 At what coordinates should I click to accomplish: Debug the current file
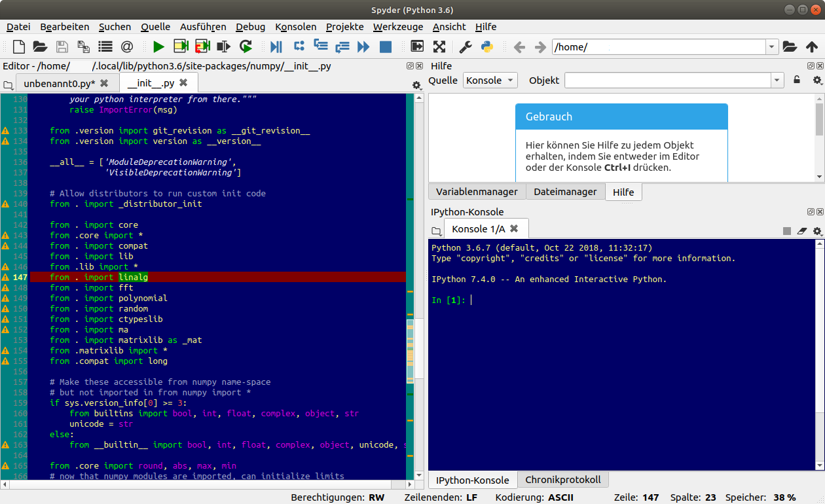point(276,46)
